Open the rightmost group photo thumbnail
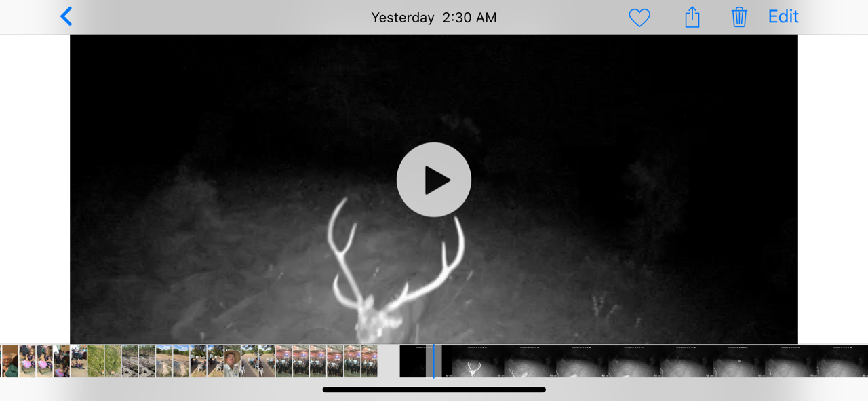This screenshot has width=868, height=401. (x=369, y=361)
